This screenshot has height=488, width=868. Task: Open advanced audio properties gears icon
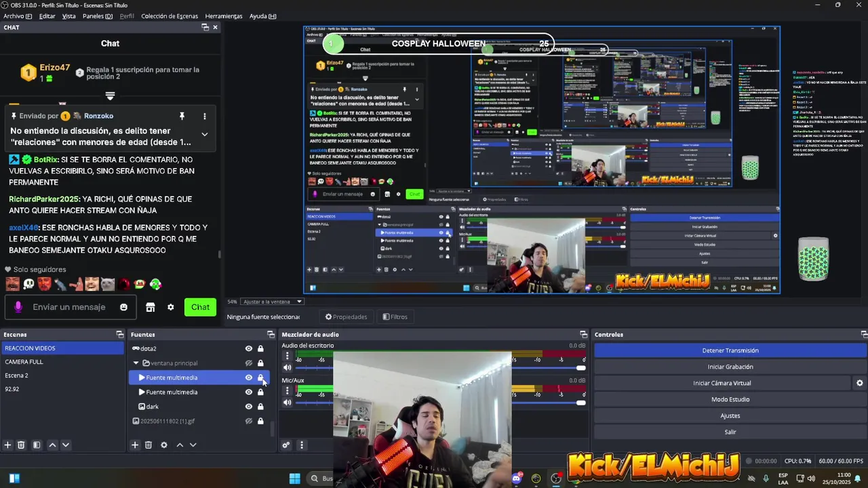[286, 445]
